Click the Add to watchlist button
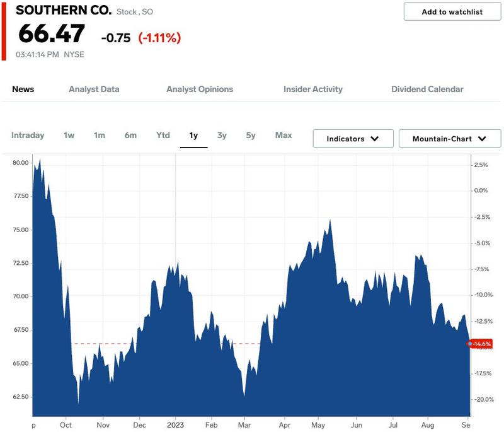The width and height of the screenshot is (504, 432). [452, 12]
